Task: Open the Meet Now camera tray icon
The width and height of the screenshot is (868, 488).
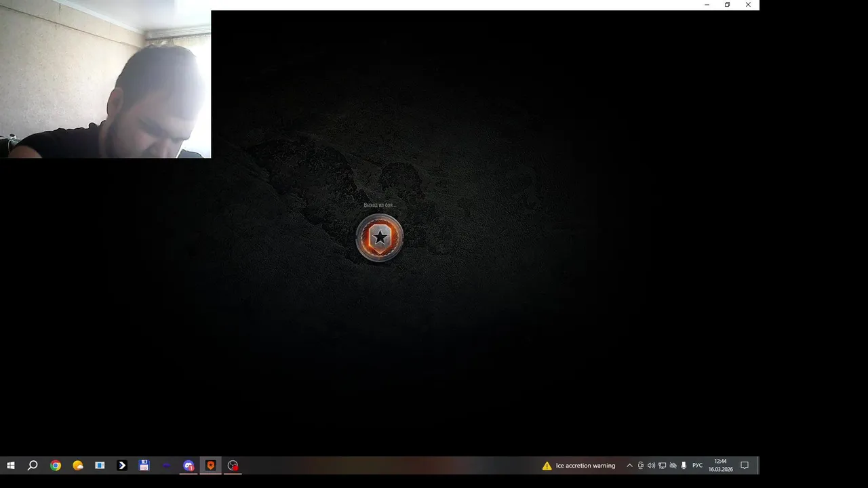Action: tap(641, 466)
